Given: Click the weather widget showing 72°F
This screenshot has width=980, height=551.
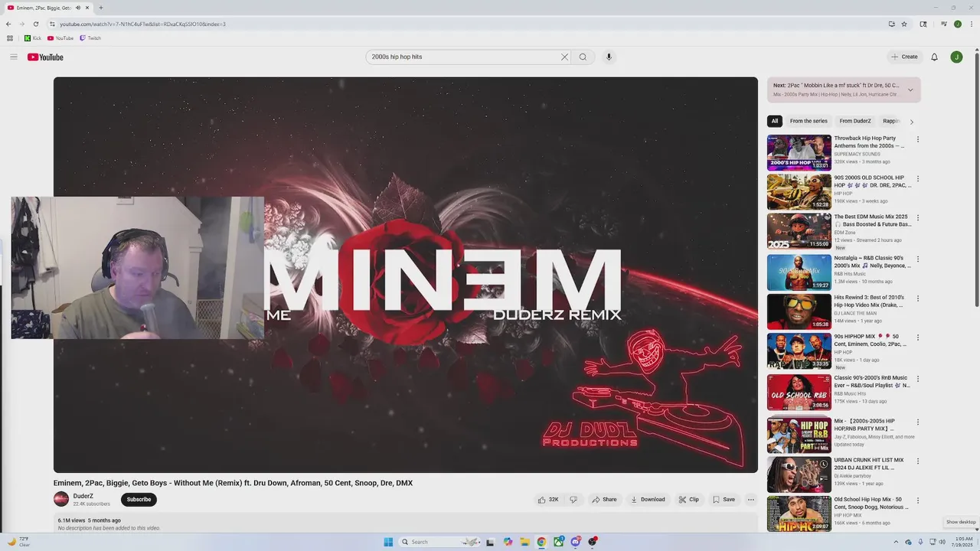Looking at the screenshot, I should tap(19, 542).
